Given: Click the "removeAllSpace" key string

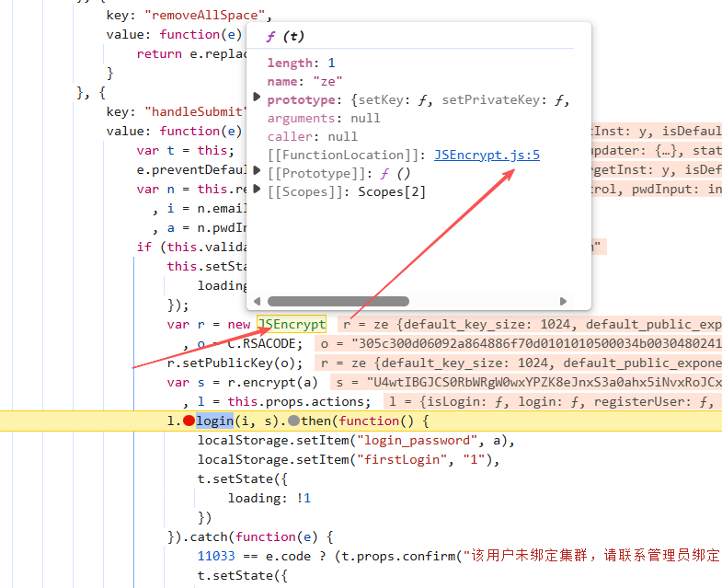Looking at the screenshot, I should tap(205, 16).
